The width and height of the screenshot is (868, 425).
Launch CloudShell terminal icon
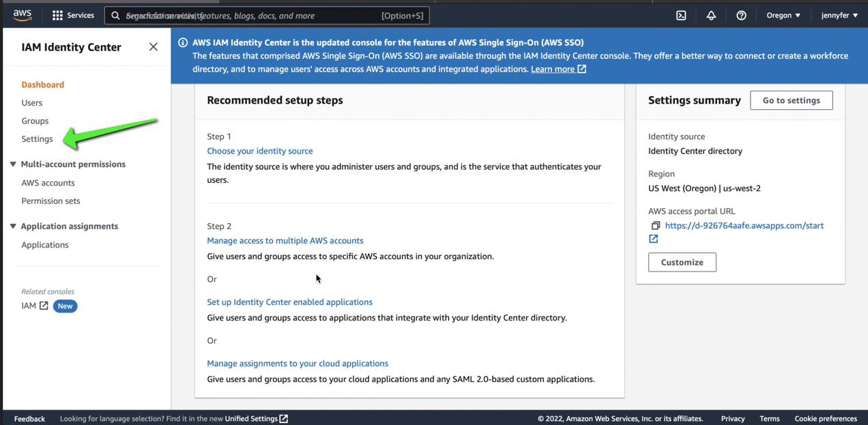681,15
